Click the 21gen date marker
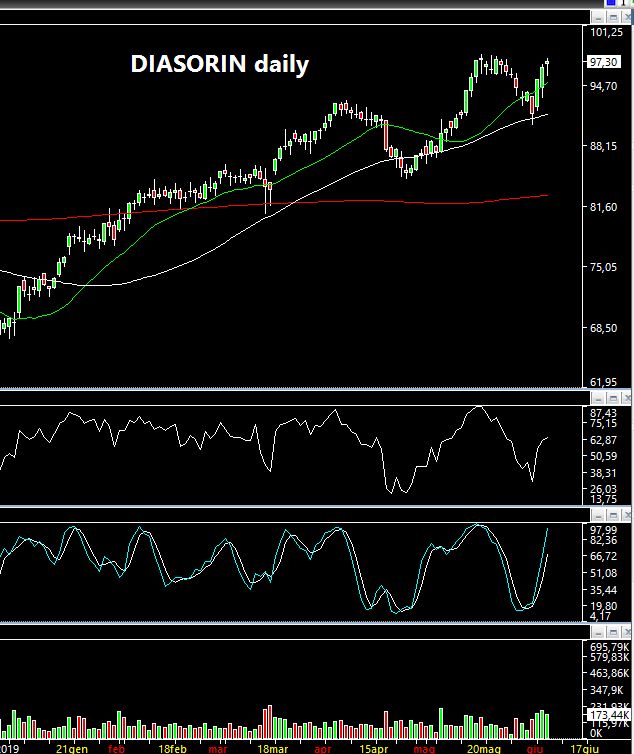This screenshot has width=634, height=754. tap(72, 749)
